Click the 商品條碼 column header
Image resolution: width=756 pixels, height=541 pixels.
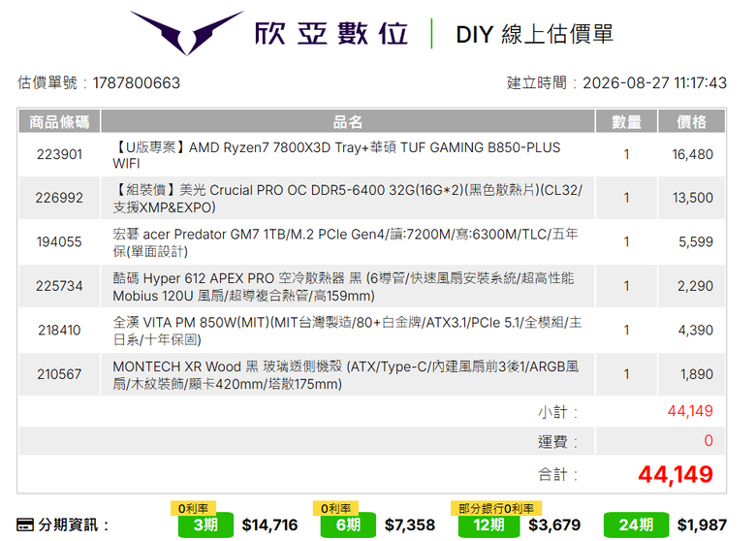tap(59, 121)
